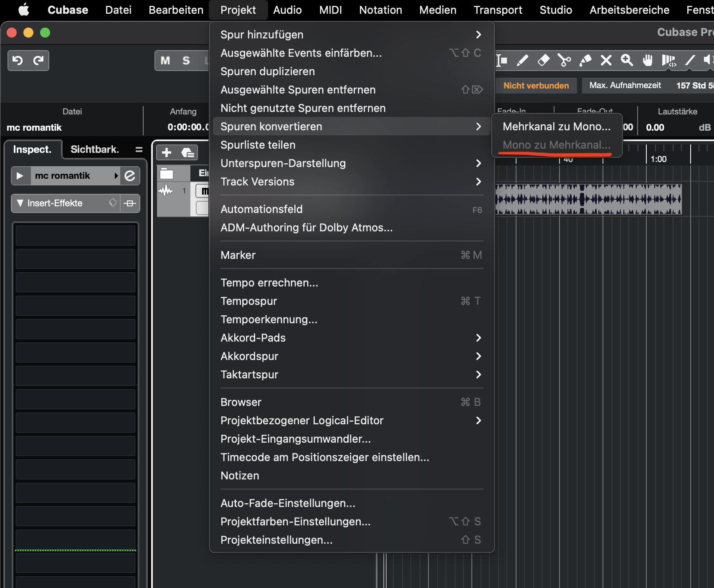Image resolution: width=714 pixels, height=588 pixels.
Task: Select the Eraser tool in toolbar
Action: (x=543, y=61)
